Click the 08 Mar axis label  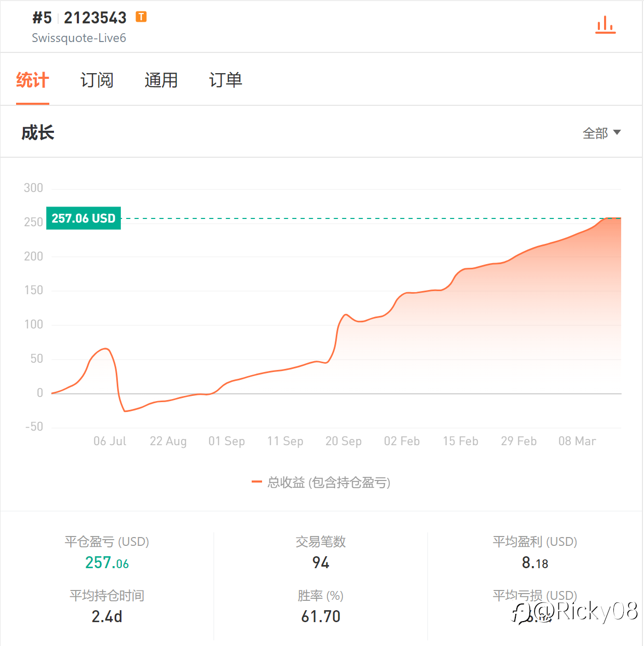577,441
